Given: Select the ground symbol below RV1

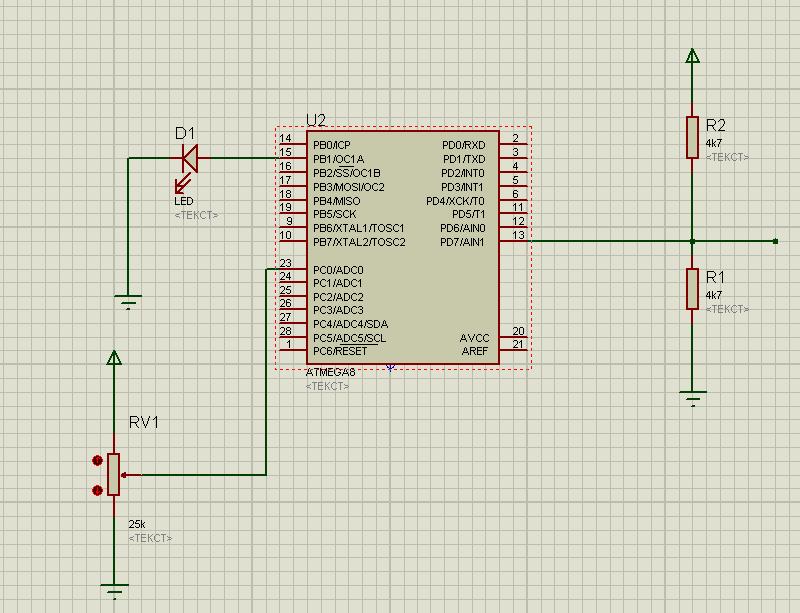Looking at the screenshot, I should click(115, 589).
